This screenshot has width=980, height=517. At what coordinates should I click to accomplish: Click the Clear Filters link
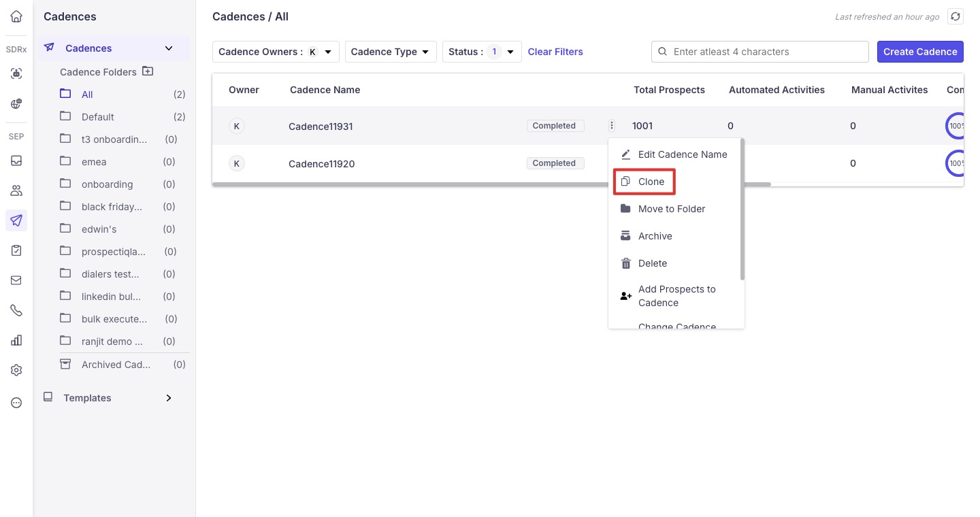coord(555,52)
